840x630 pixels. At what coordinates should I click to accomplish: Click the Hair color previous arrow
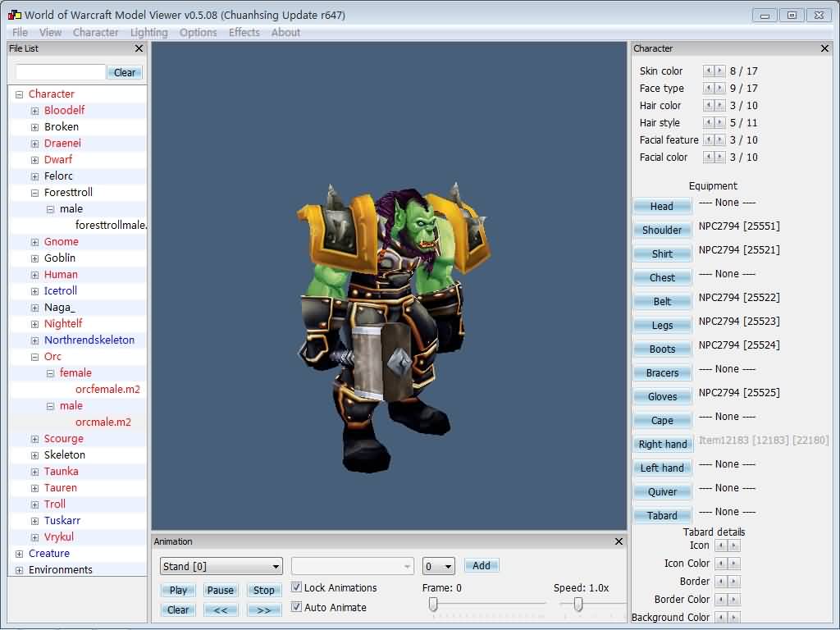(x=708, y=105)
